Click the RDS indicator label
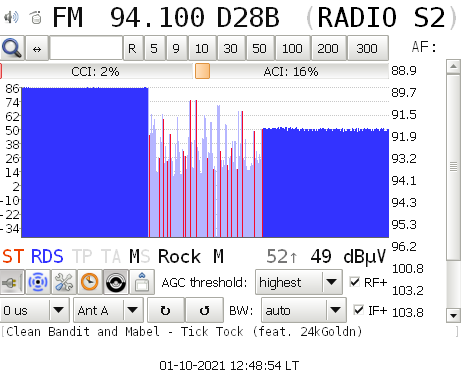This screenshot has width=462, height=373. pos(47,257)
